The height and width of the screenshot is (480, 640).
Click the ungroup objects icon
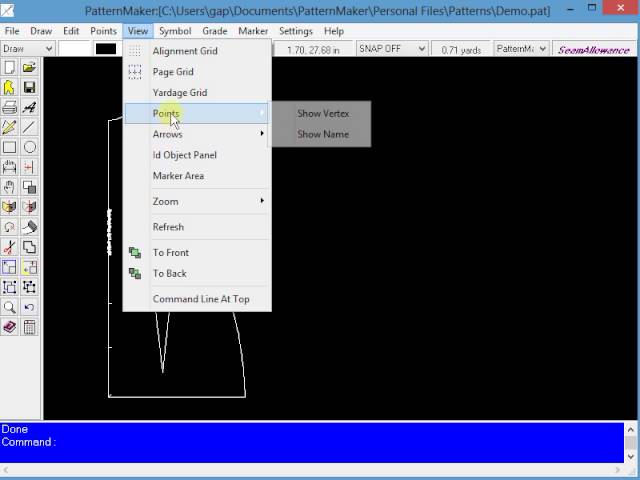[x=29, y=287]
